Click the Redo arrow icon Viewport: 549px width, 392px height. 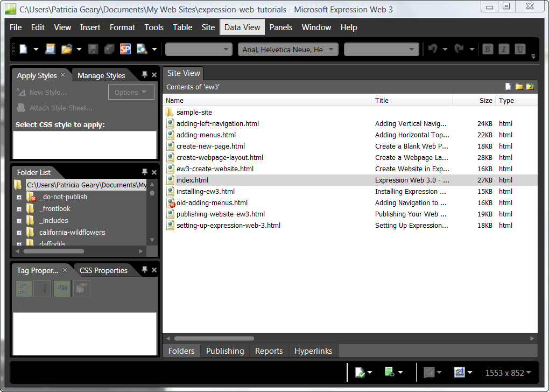pyautogui.click(x=459, y=48)
